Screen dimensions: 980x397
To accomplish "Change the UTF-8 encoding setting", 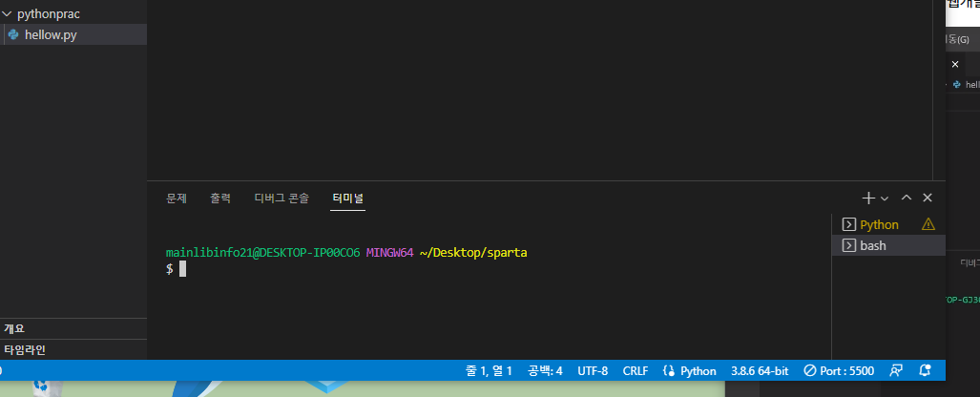I will point(593,370).
